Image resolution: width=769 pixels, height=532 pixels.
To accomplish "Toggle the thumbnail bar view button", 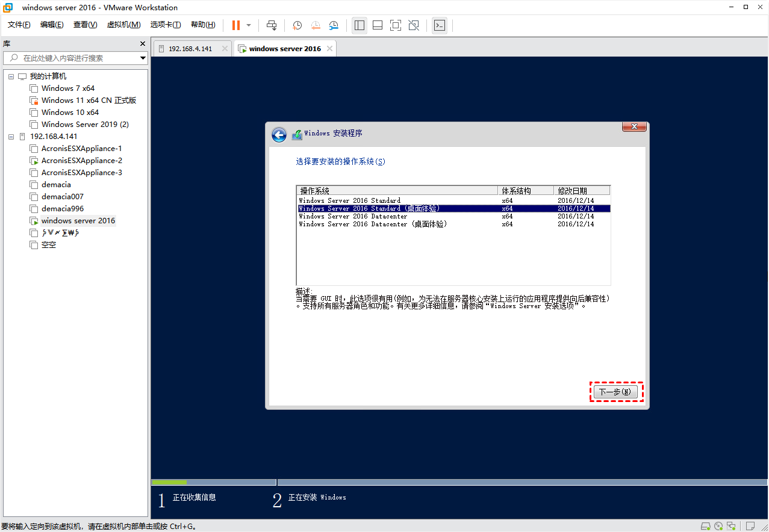I will [378, 25].
